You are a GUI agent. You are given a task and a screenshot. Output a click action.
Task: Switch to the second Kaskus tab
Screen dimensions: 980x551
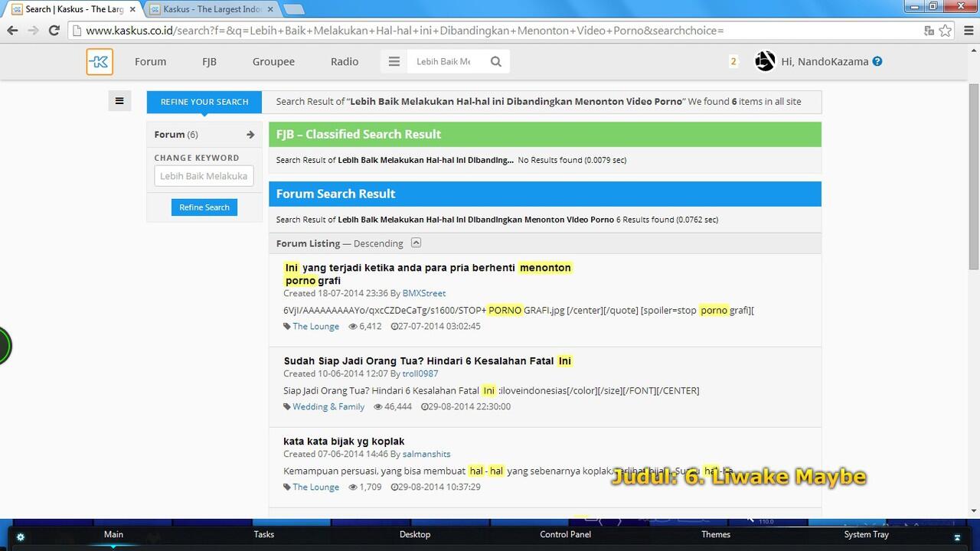click(x=211, y=9)
